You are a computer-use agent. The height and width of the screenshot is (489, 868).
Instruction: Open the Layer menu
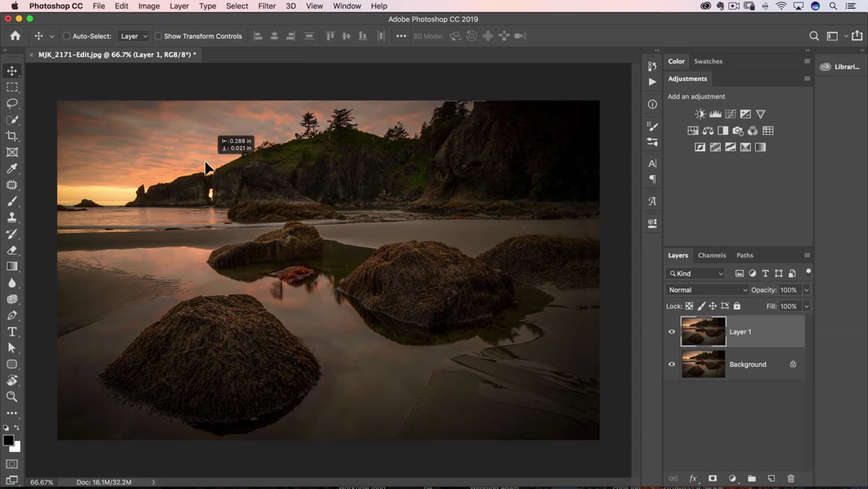click(x=179, y=6)
